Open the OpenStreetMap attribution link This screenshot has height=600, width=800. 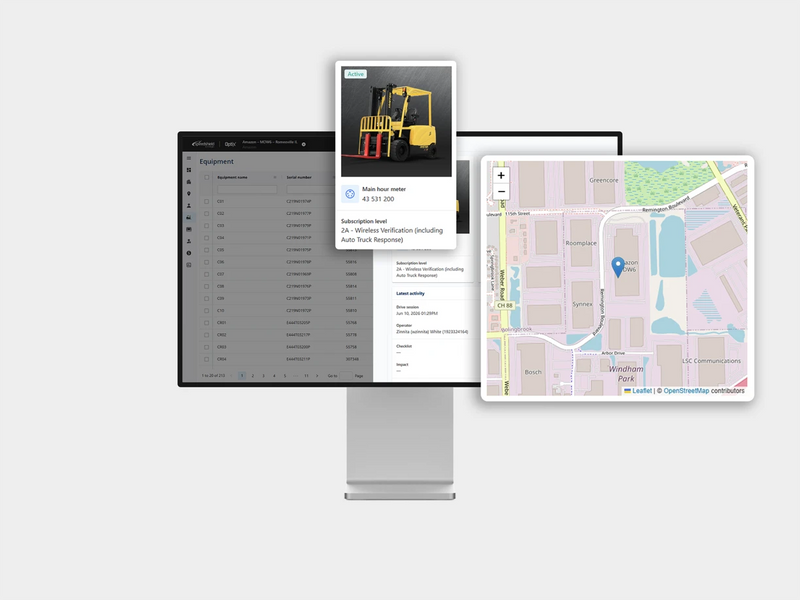(x=686, y=391)
